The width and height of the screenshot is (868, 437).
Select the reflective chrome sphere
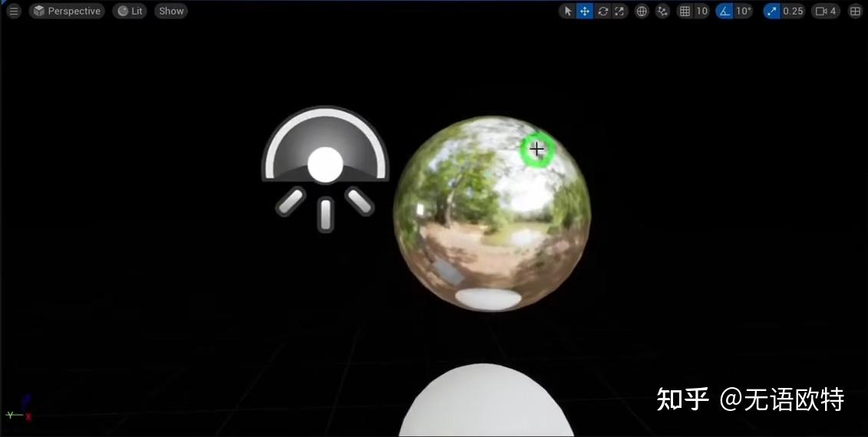click(x=492, y=214)
